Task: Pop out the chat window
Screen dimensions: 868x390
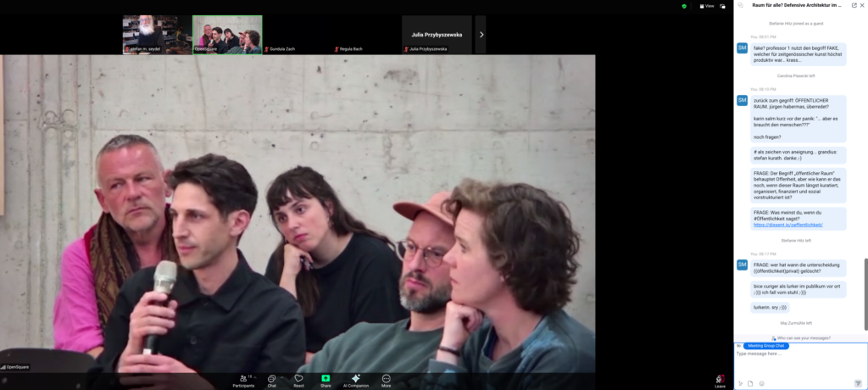Action: pyautogui.click(x=854, y=5)
